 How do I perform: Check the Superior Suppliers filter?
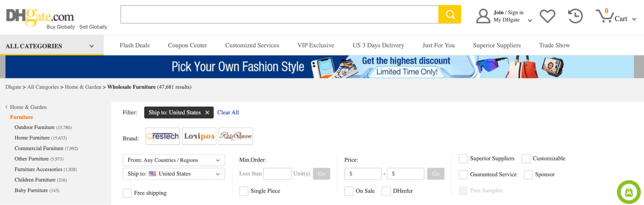pos(463,159)
